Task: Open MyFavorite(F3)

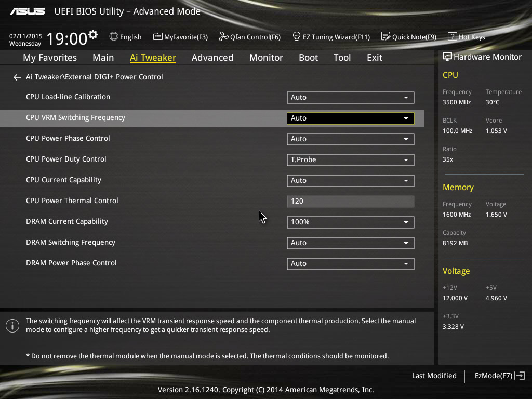Action: click(186, 37)
